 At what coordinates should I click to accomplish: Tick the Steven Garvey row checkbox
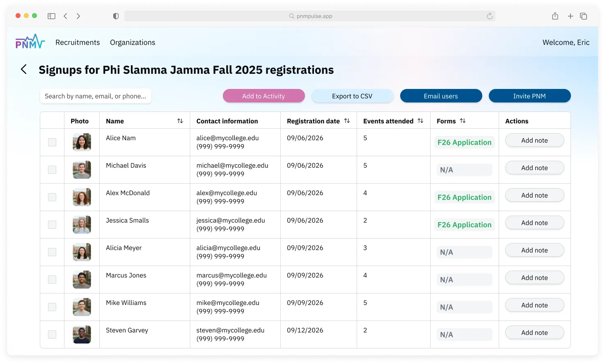pos(52,334)
